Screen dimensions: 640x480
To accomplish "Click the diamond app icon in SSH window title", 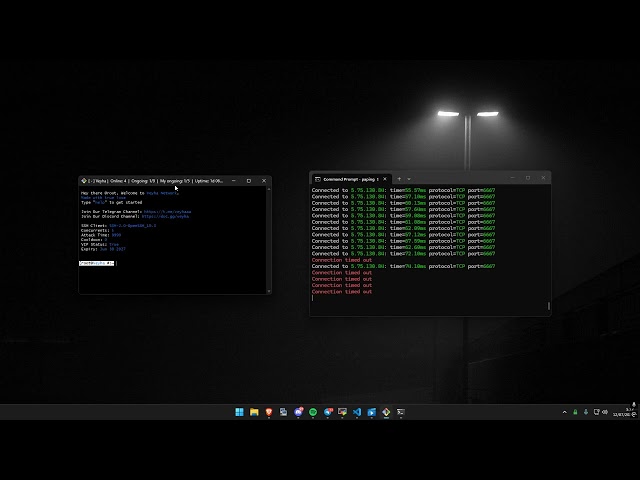I will click(x=84, y=181).
